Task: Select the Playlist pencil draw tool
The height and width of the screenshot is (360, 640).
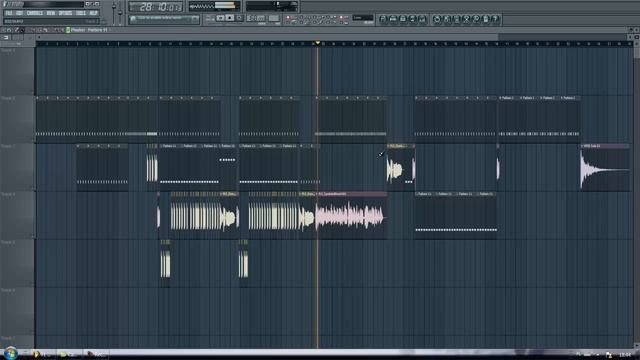Action: click(17, 30)
